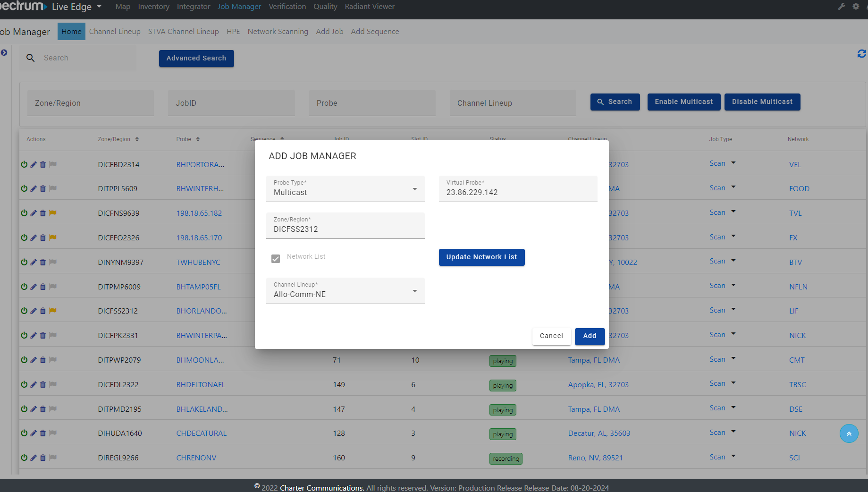Delete the DICFNS9639 job using trash icon
Image resolution: width=868 pixels, height=492 pixels.
point(43,213)
